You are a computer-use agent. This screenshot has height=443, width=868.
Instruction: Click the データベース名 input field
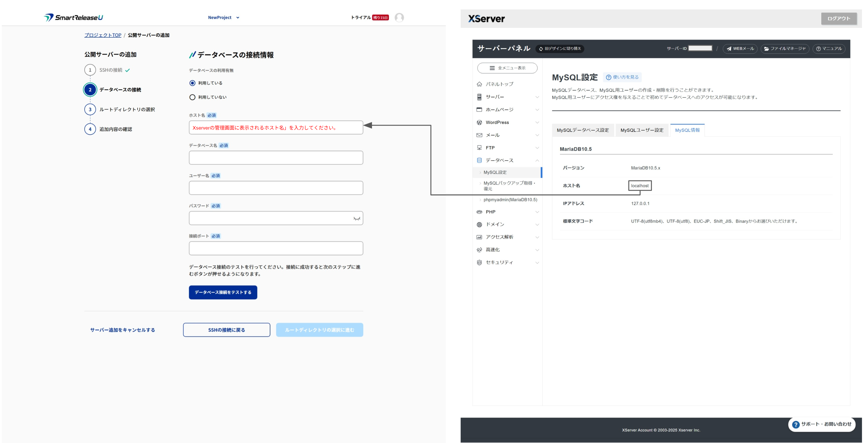pyautogui.click(x=276, y=158)
